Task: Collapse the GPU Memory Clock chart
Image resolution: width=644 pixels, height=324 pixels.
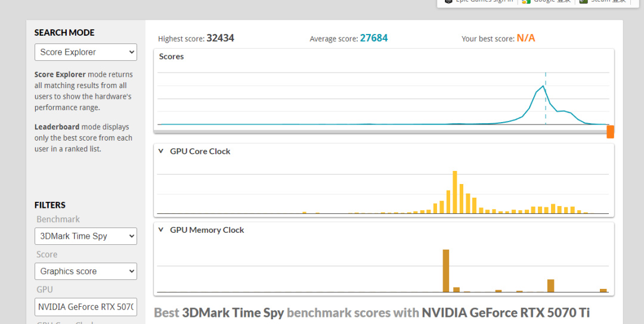Action: (x=160, y=230)
